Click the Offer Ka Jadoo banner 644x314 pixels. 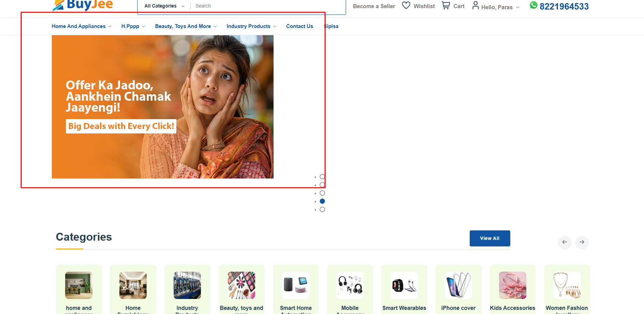[163, 107]
